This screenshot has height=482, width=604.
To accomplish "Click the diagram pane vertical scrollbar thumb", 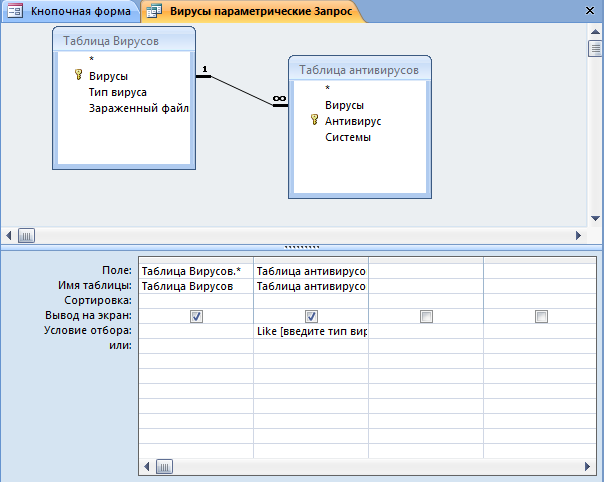I will point(595,49).
